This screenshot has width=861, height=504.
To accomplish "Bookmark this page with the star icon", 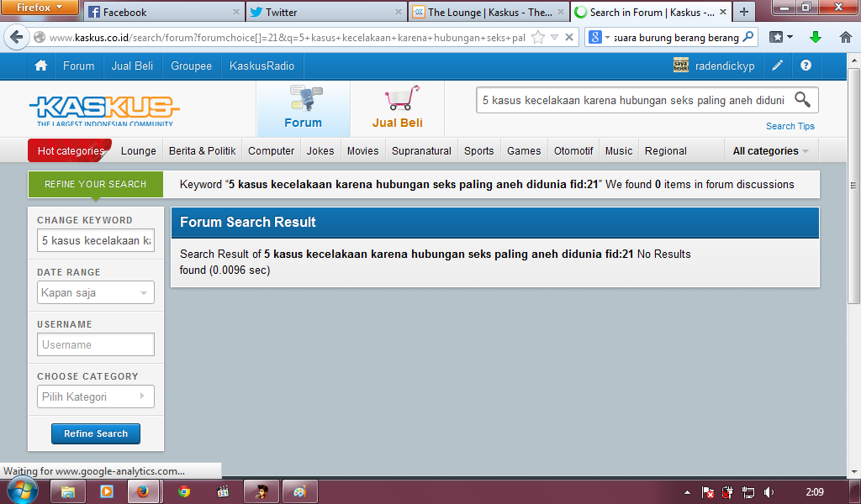I will [x=538, y=37].
